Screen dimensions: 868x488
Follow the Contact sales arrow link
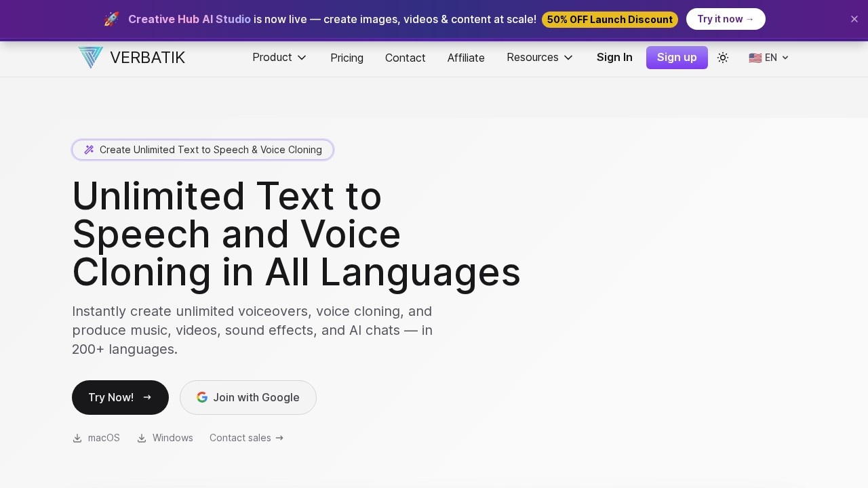click(246, 438)
